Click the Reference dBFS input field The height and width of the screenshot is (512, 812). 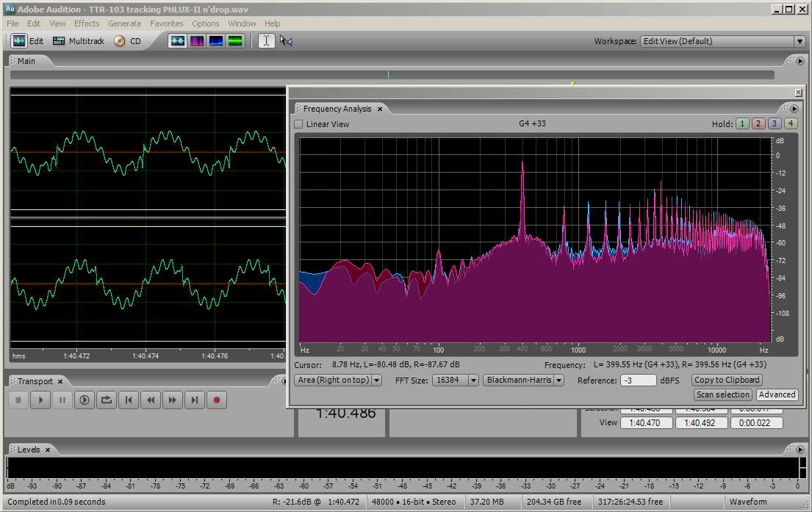click(x=639, y=381)
